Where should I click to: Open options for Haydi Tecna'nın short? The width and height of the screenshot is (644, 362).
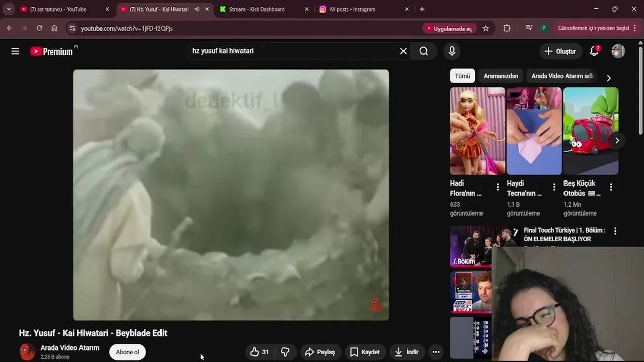point(554,187)
